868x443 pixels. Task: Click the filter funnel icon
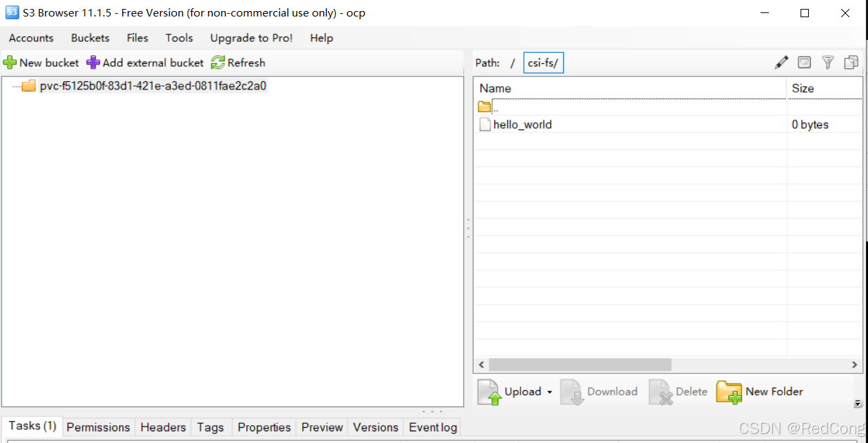pos(828,63)
